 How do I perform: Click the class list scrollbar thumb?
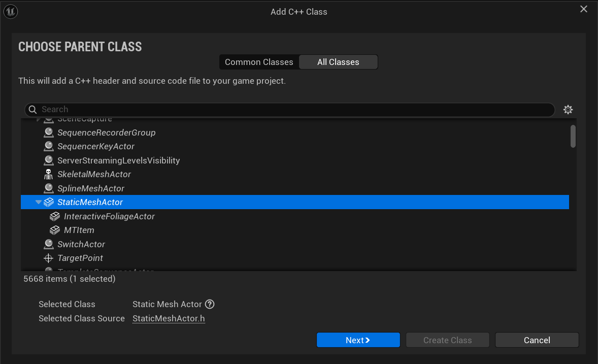tap(573, 136)
